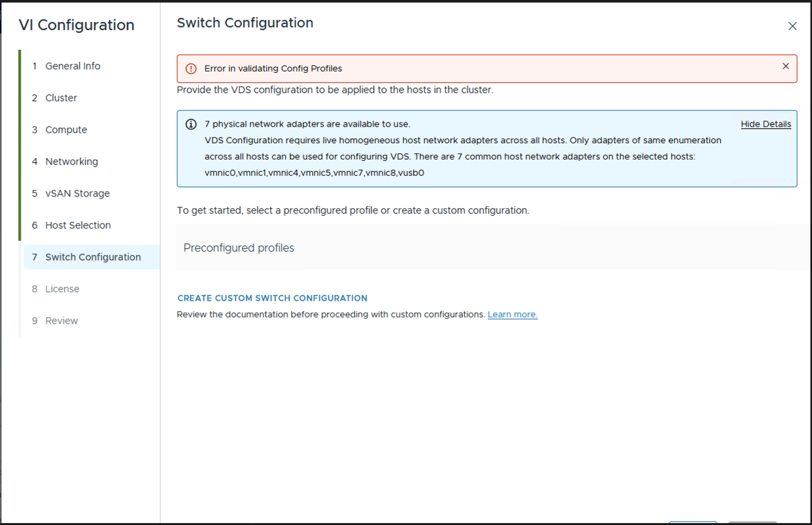Click the red error exclamation icon
This screenshot has width=812, height=525.
pos(191,68)
